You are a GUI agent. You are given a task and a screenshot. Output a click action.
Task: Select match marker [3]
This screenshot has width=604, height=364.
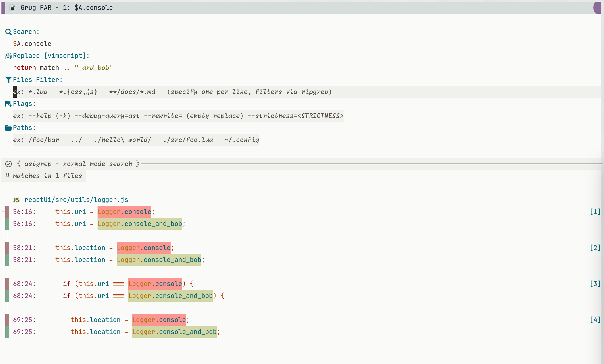point(595,284)
